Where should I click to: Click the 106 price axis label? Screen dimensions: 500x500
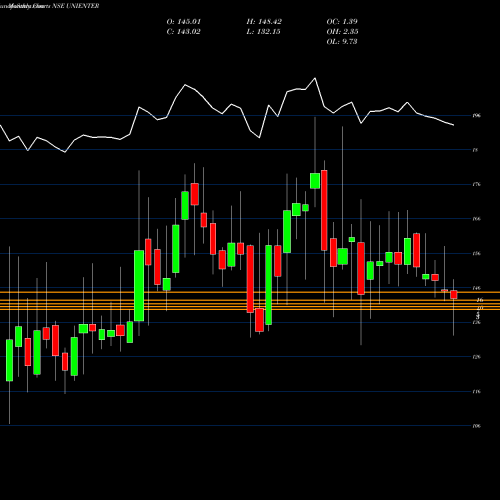coord(477,426)
